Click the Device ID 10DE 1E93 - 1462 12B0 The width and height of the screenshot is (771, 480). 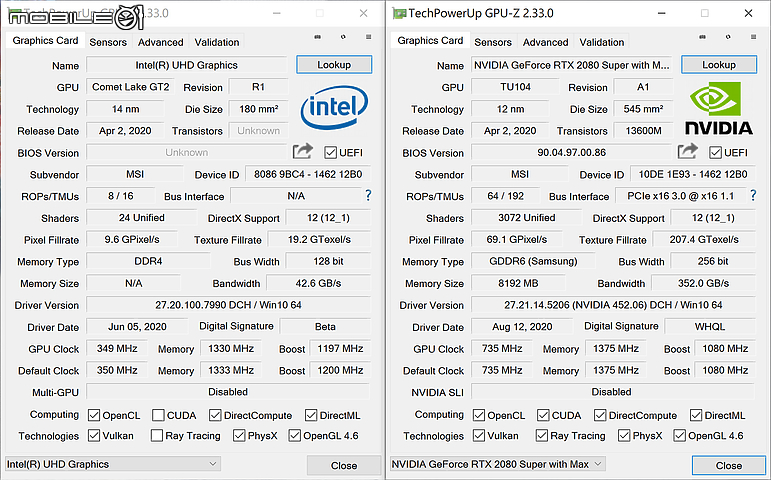point(693,174)
